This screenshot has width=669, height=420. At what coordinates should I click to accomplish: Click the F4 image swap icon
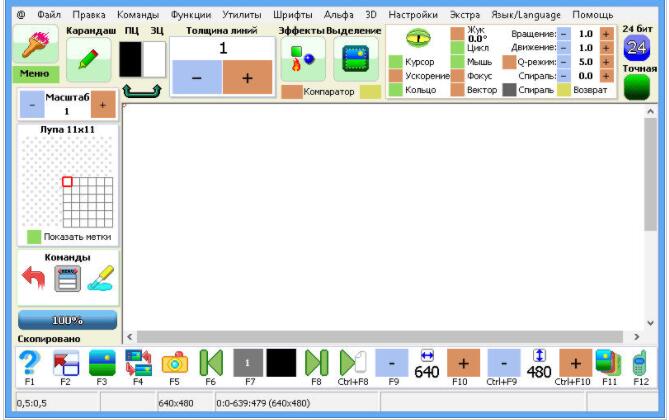138,363
